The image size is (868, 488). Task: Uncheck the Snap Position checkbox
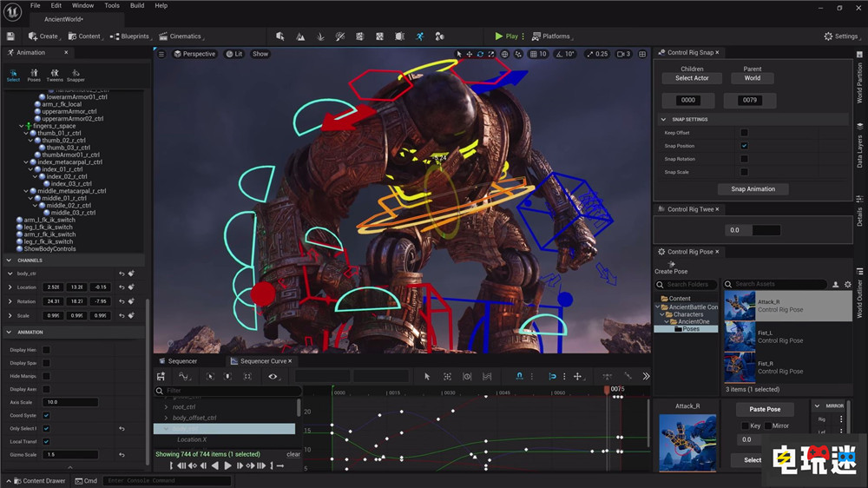click(x=744, y=146)
